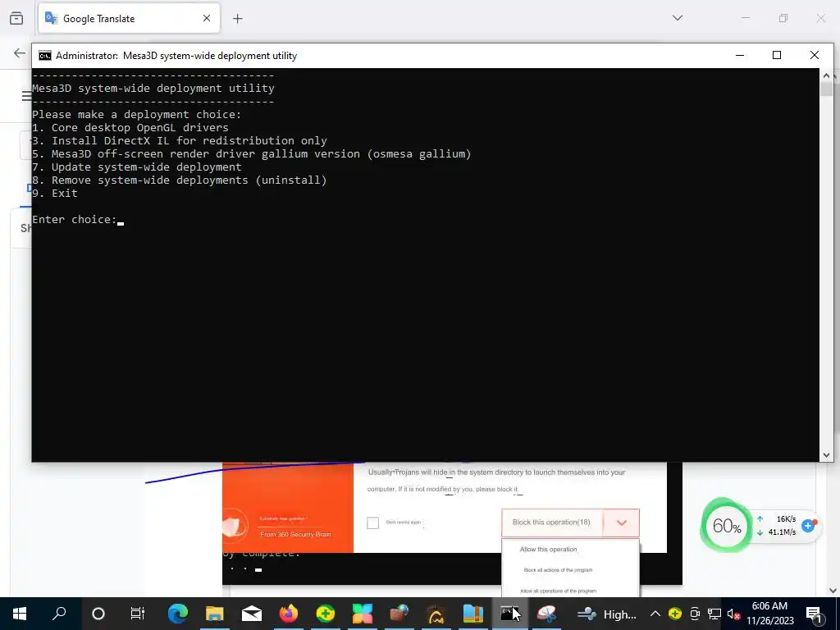The height and width of the screenshot is (630, 840).
Task: Click 'Install DirectX IL for redistribution only'
Action: tap(180, 141)
